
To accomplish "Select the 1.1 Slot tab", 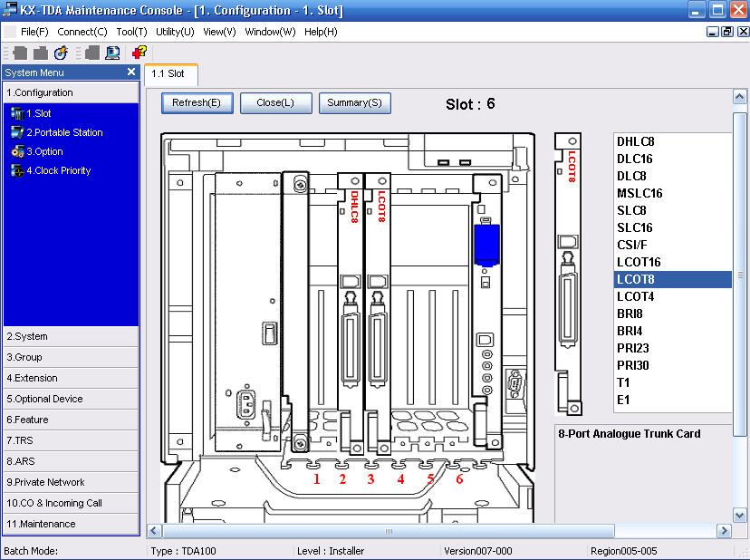I will [171, 74].
